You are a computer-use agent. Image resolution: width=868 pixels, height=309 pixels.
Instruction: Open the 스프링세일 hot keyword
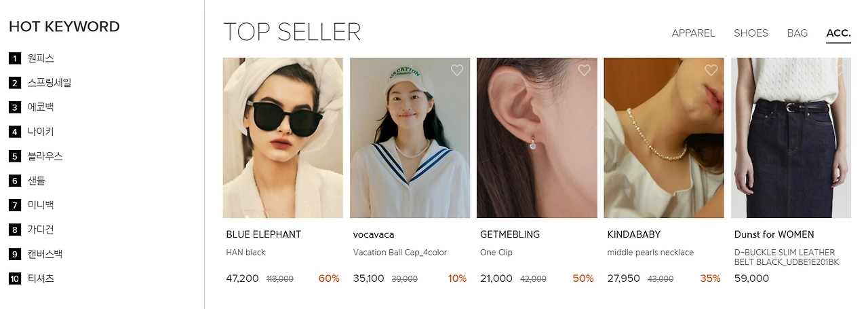[x=50, y=83]
